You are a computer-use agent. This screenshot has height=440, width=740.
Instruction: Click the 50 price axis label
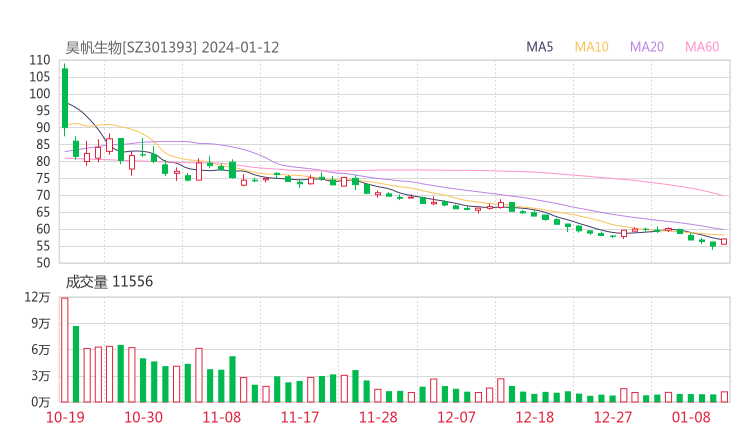pos(43,263)
